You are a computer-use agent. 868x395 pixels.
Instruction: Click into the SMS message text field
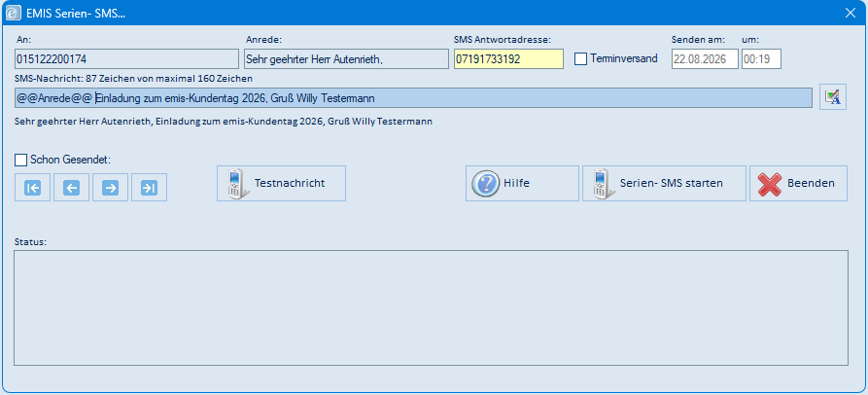tap(413, 98)
